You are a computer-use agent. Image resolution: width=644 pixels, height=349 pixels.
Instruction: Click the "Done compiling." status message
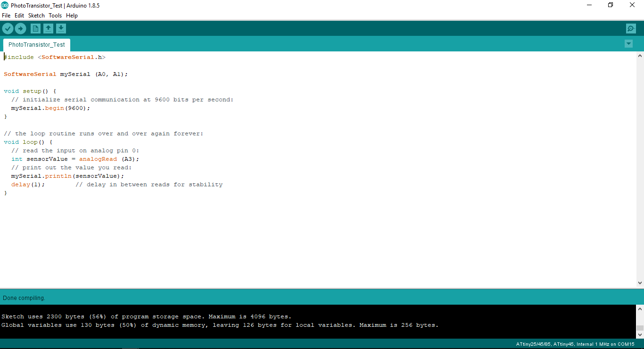[24, 298]
